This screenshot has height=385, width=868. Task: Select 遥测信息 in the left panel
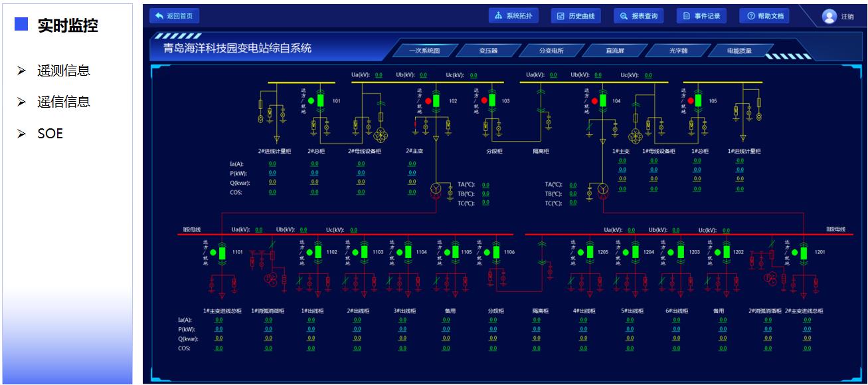(x=64, y=70)
